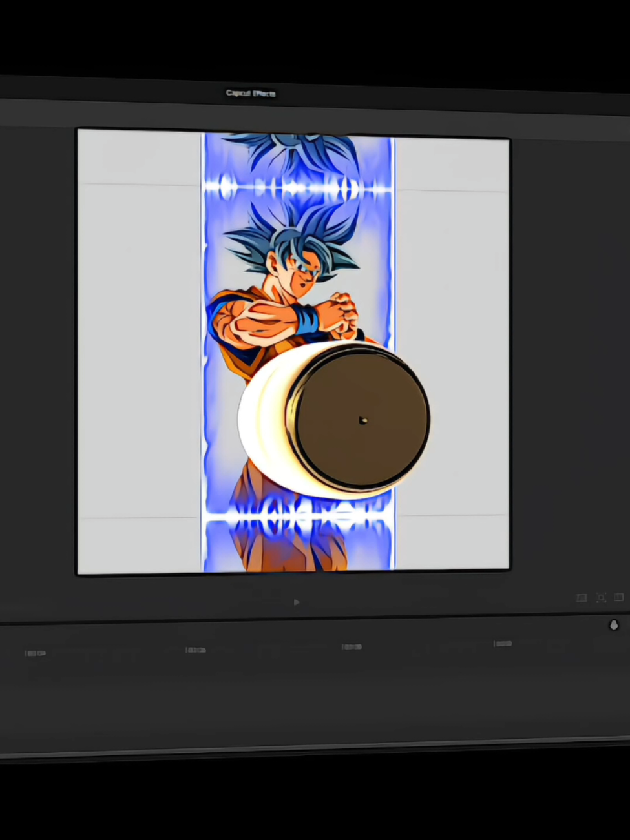Screen dimensions: 630x840
Task: Click the 'Capcut Effects' title text
Action: coord(251,94)
